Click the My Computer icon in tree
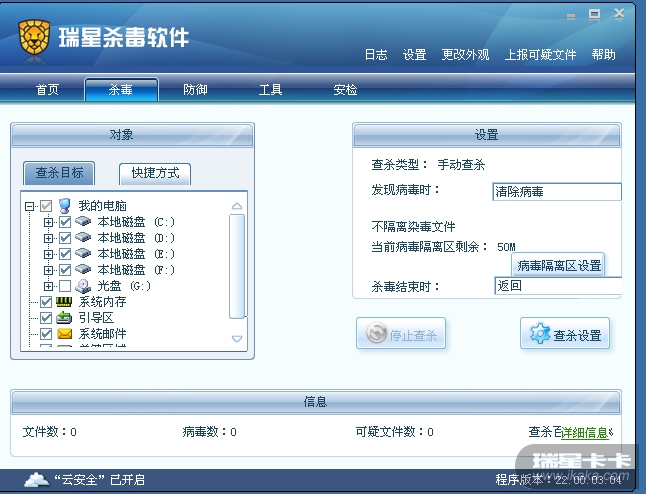646x494 pixels. coord(65,206)
